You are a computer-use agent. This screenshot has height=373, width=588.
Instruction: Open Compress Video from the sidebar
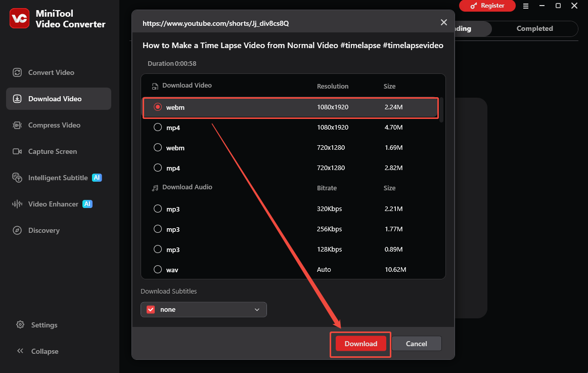[x=54, y=125]
